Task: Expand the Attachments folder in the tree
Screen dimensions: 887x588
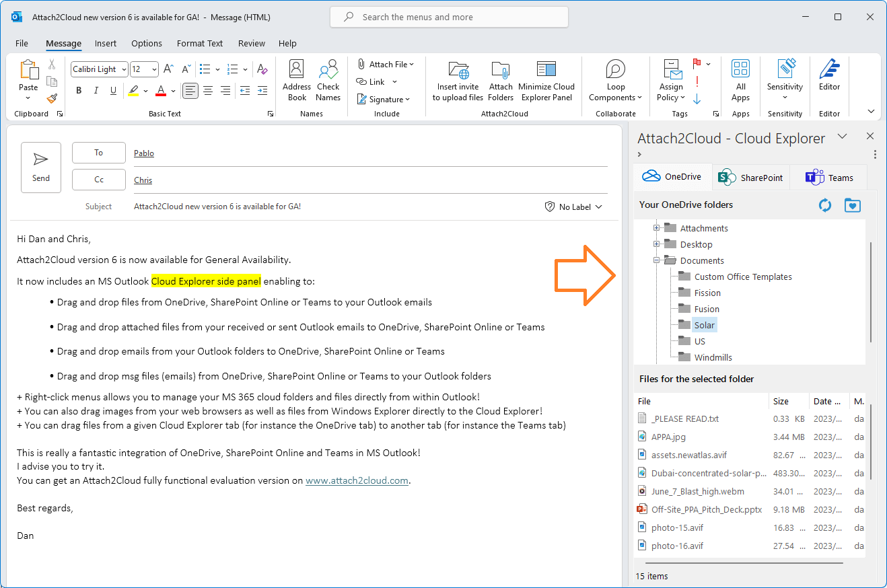Action: tap(656, 227)
